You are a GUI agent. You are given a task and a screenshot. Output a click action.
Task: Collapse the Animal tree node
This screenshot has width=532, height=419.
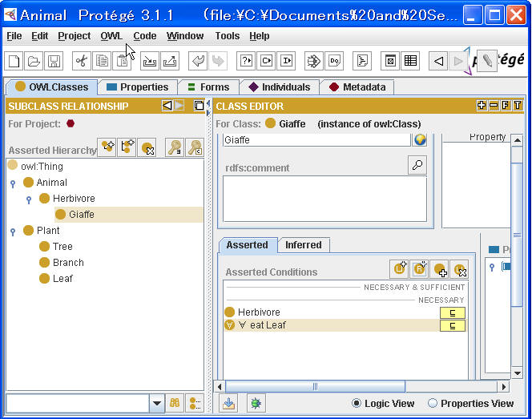pos(13,183)
